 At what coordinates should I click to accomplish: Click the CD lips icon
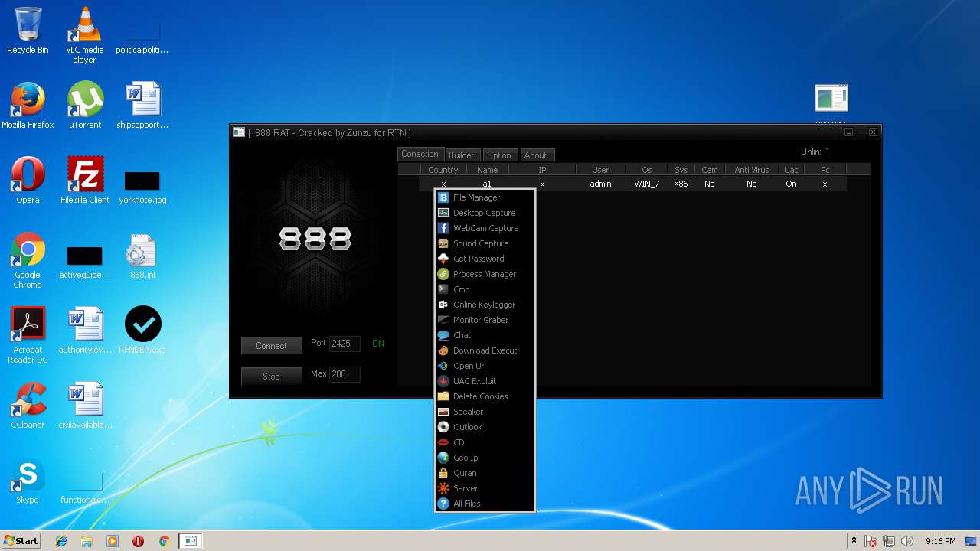click(x=443, y=442)
